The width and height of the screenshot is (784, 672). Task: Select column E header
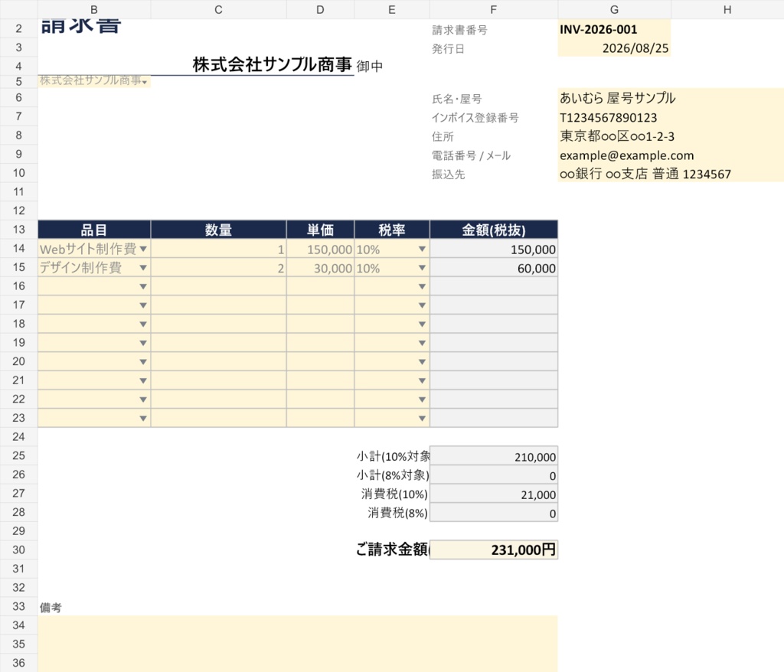[x=392, y=9]
